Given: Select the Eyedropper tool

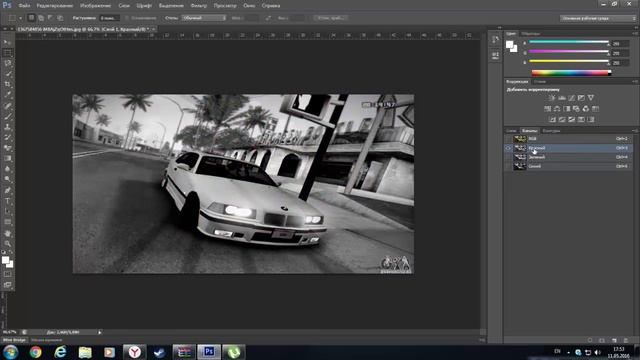Looking at the screenshot, I should (8, 95).
